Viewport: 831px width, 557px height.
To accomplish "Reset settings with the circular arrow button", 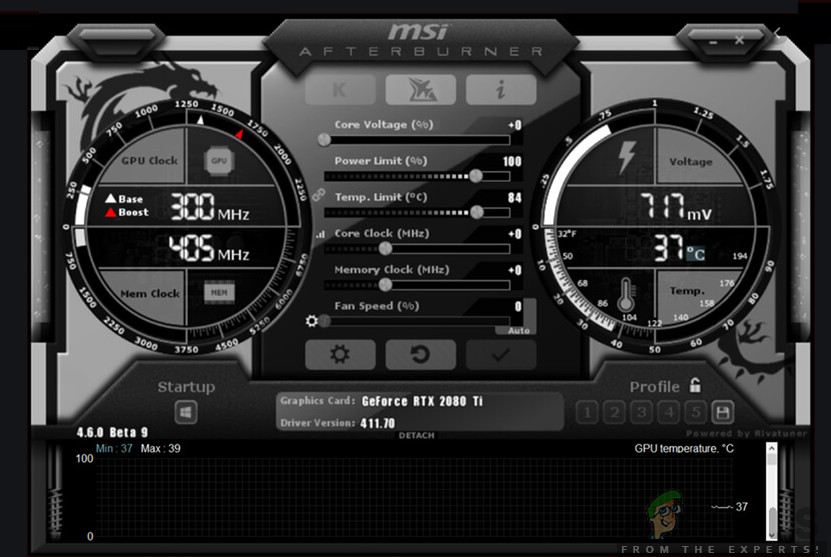I will click(x=421, y=354).
